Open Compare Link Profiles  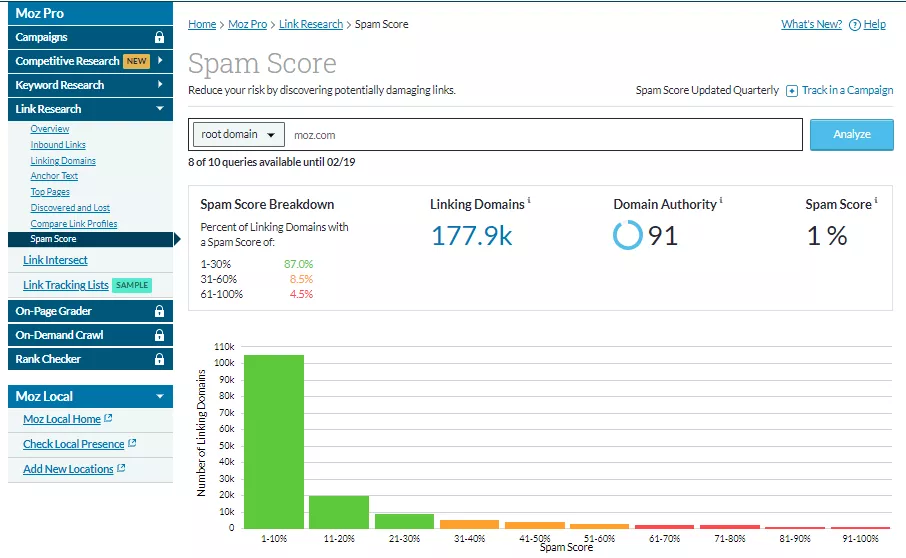74,224
